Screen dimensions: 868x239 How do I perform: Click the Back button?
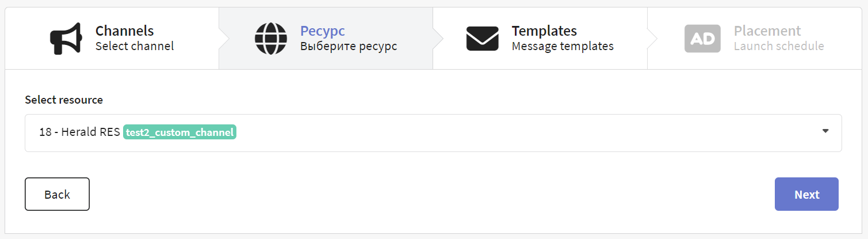[57, 194]
